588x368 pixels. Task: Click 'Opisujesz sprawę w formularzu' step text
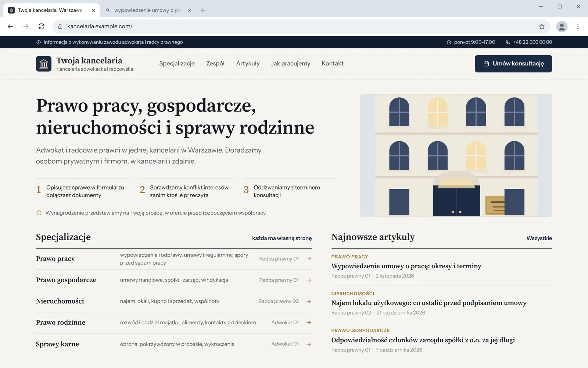(86, 191)
